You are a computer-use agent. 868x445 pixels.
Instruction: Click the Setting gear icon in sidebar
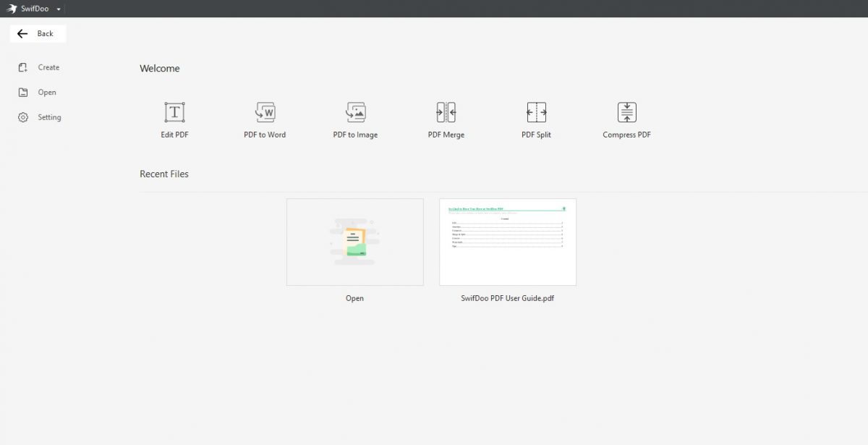[23, 117]
